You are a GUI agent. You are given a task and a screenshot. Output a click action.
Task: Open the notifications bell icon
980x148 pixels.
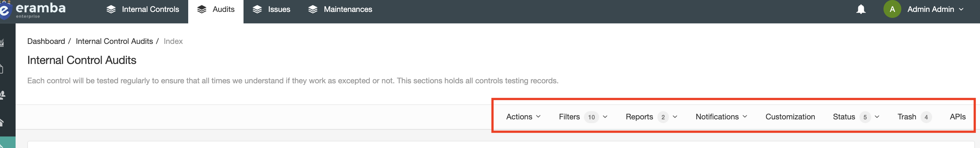point(861,9)
